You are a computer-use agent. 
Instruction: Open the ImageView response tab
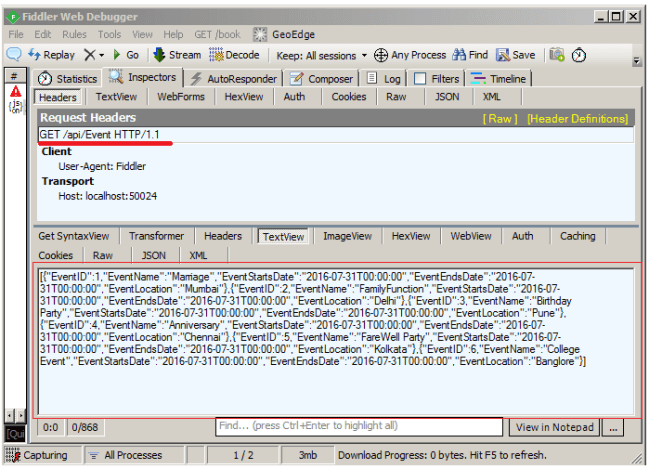coord(347,236)
